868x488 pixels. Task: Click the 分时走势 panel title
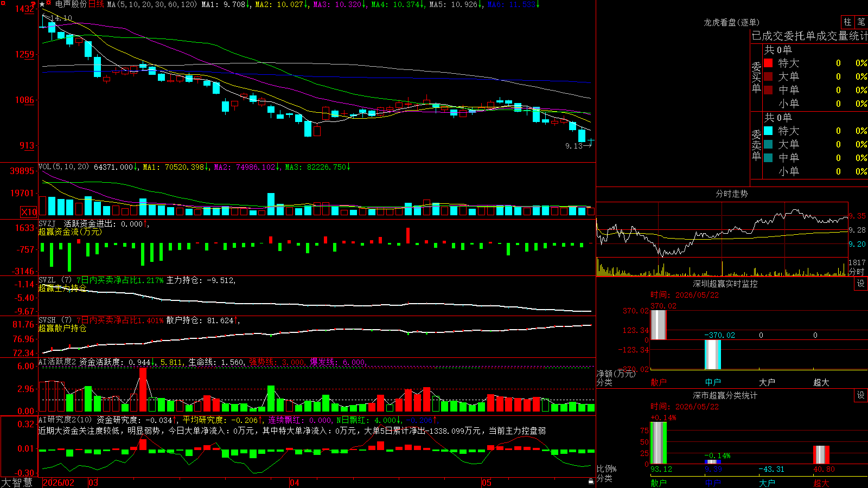coord(732,194)
